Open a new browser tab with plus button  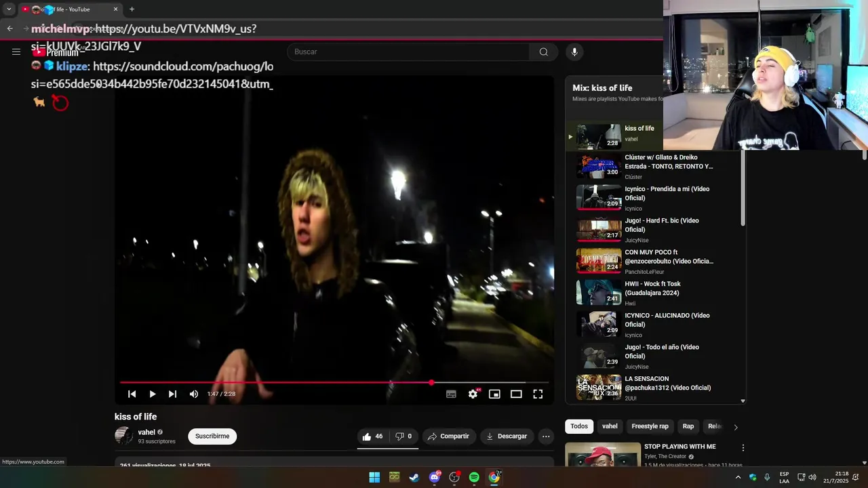(x=132, y=9)
